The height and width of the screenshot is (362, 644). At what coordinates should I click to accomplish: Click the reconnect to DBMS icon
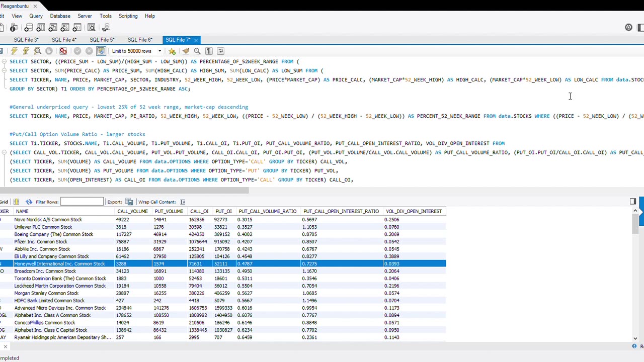[x=106, y=28]
